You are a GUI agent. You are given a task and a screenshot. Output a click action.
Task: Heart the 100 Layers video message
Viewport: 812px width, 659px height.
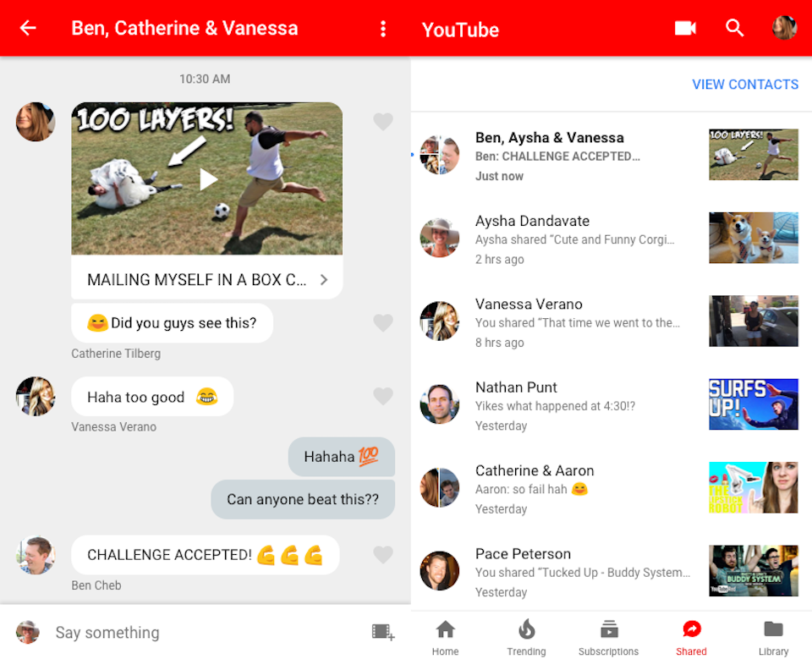383,122
